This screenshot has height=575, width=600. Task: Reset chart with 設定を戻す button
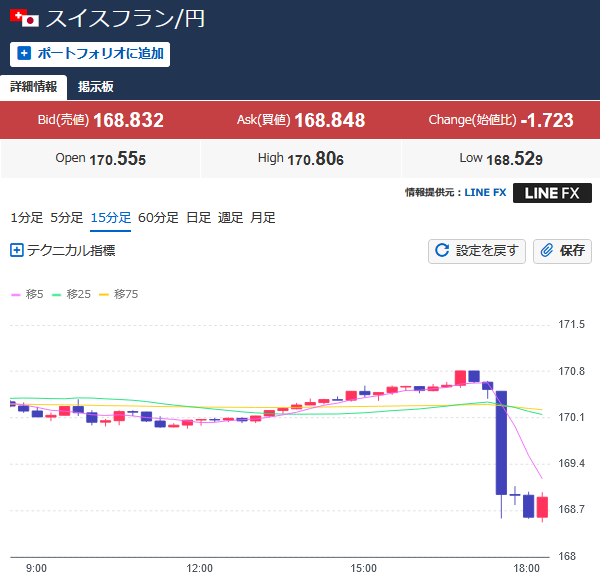(477, 251)
